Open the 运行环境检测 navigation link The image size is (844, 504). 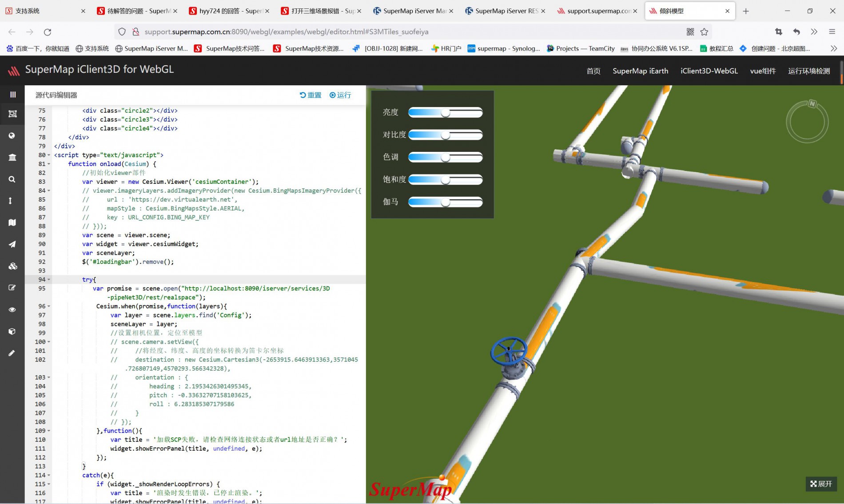tap(809, 71)
